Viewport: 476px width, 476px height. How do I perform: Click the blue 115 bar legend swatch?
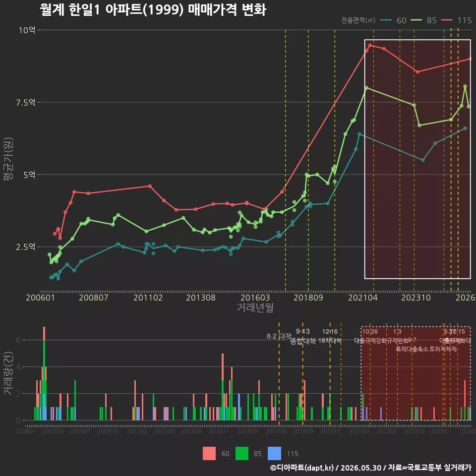[x=274, y=454]
